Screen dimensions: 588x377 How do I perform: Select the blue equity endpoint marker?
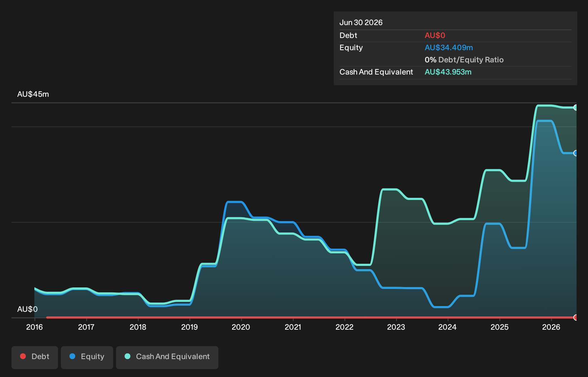tap(576, 153)
